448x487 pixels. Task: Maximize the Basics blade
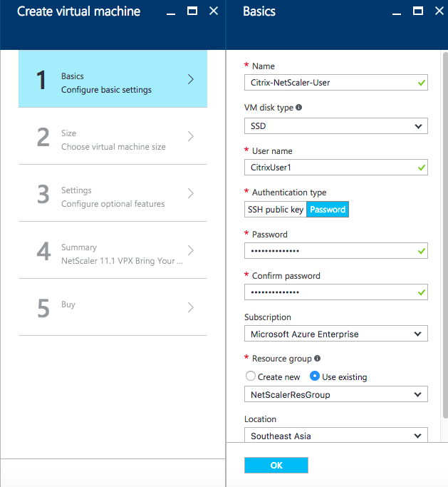coord(418,11)
